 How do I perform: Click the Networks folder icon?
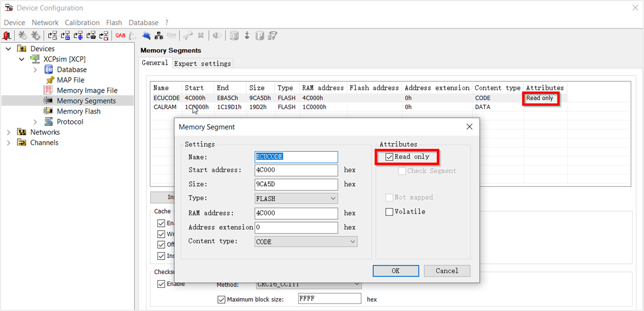[x=21, y=132]
